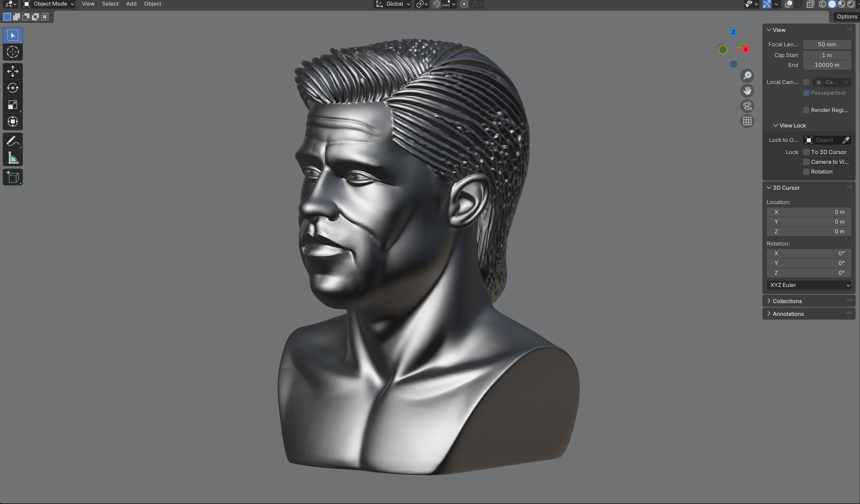860x504 pixels.
Task: Toggle camera view button
Action: click(x=747, y=106)
